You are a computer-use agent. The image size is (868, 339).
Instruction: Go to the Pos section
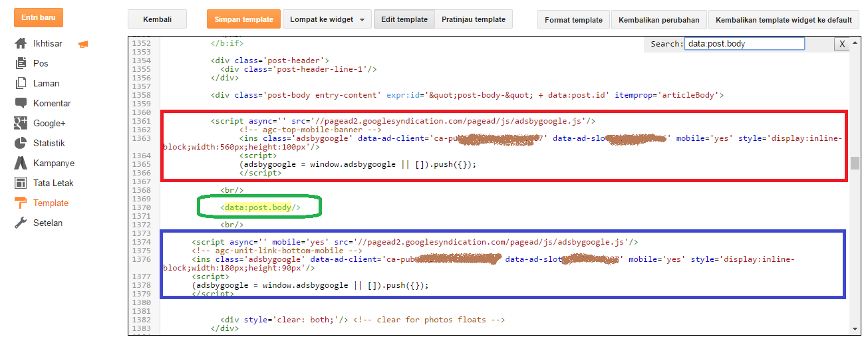point(41,64)
